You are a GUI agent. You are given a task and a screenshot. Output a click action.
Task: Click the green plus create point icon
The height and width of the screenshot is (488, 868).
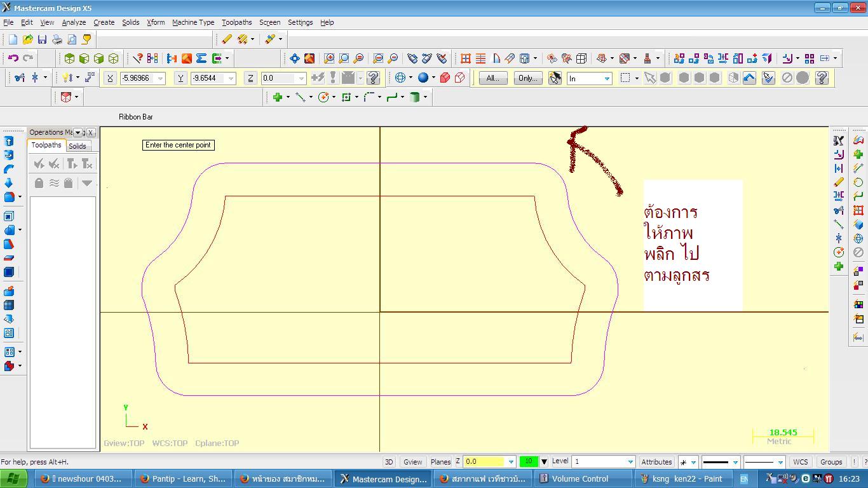277,97
